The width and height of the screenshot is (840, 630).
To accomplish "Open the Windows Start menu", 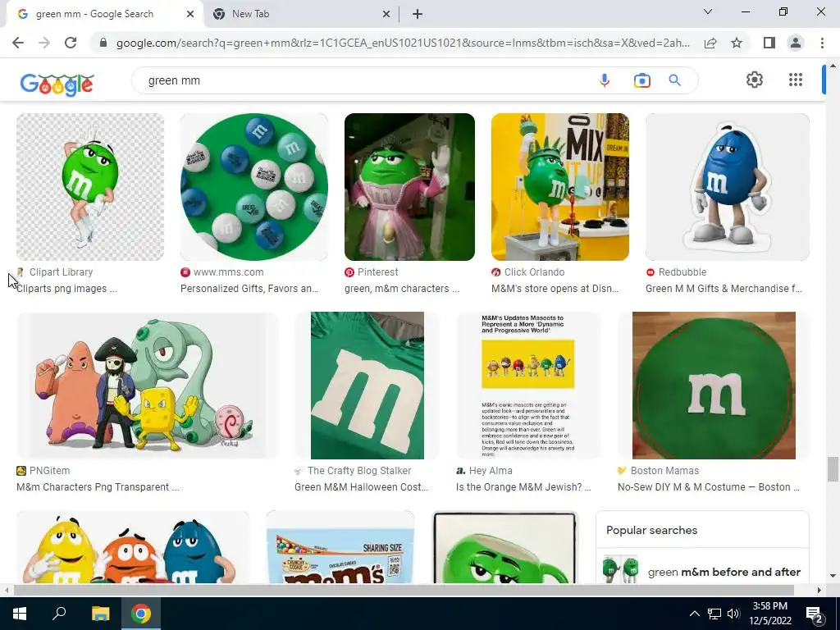I will [x=20, y=614].
